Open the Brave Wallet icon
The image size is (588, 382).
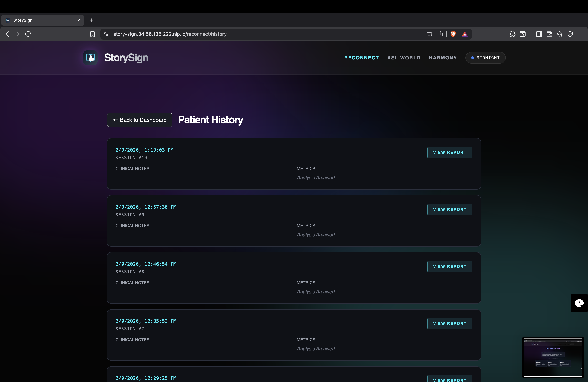(x=549, y=34)
